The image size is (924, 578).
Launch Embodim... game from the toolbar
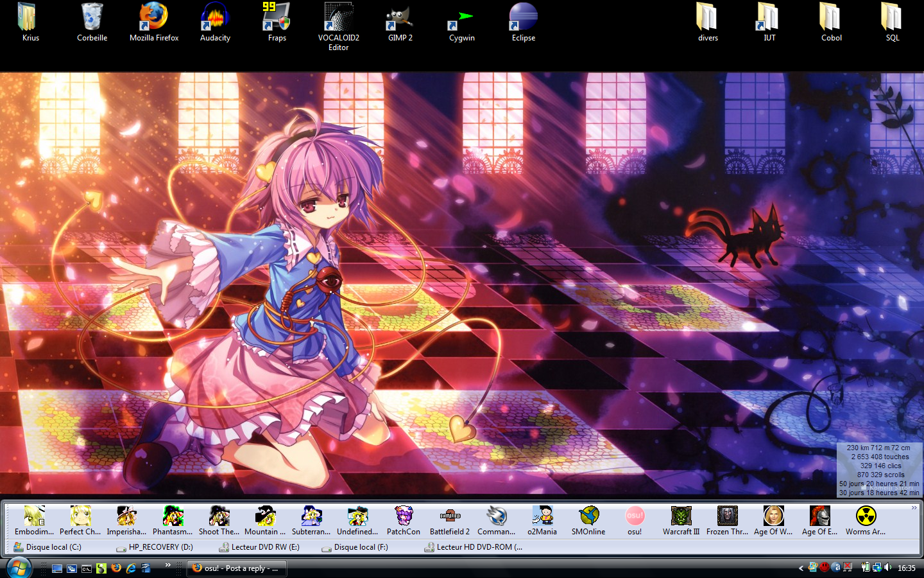[x=34, y=521]
